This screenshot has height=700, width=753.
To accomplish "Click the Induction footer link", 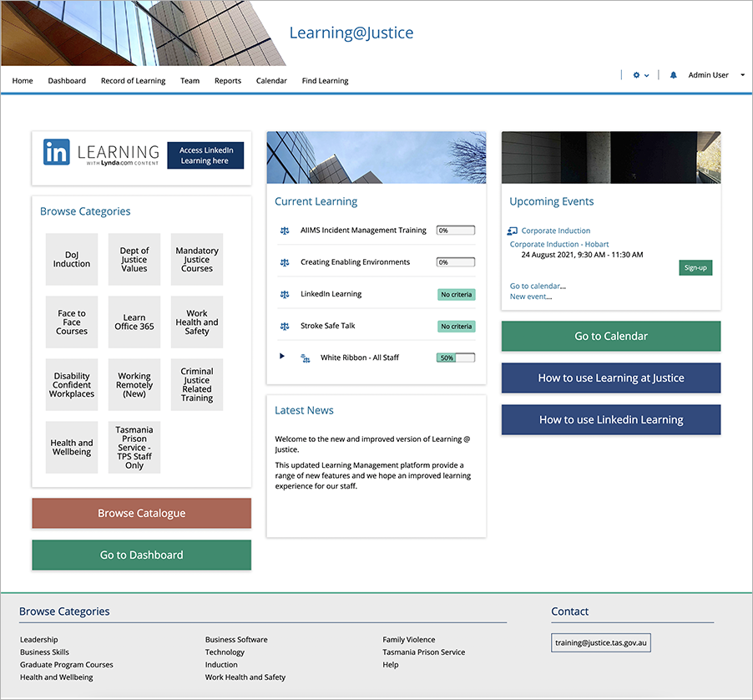I will tap(221, 664).
